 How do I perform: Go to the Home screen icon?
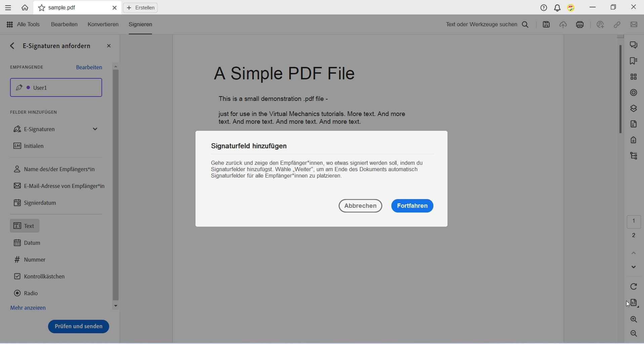(x=25, y=8)
